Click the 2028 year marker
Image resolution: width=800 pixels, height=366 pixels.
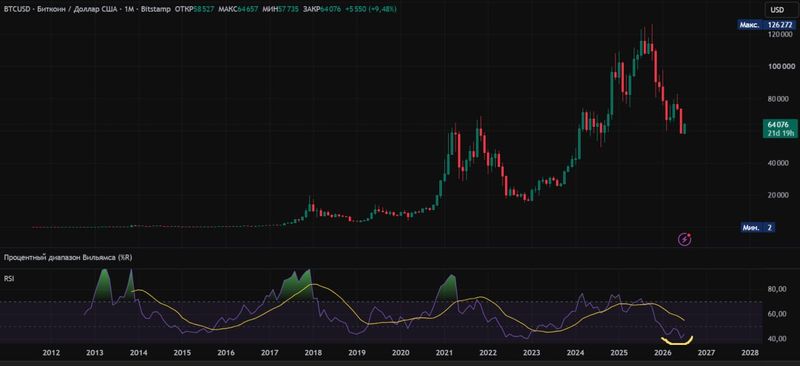[749, 353]
